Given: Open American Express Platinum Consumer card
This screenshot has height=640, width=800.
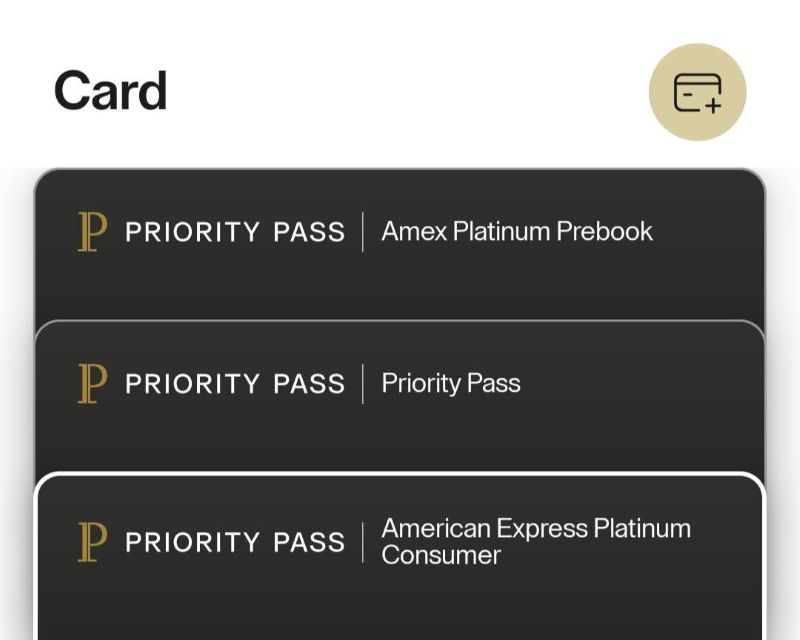Looking at the screenshot, I should coord(399,556).
